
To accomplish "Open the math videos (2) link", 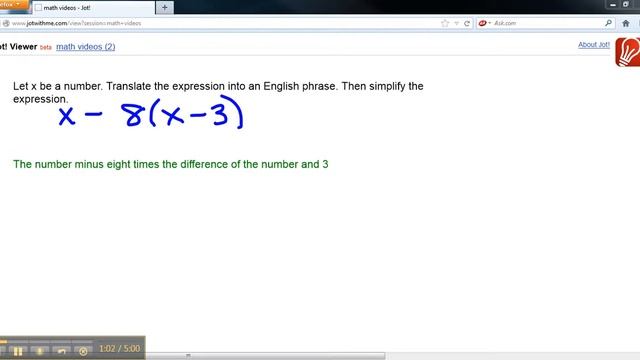I will tap(86, 47).
